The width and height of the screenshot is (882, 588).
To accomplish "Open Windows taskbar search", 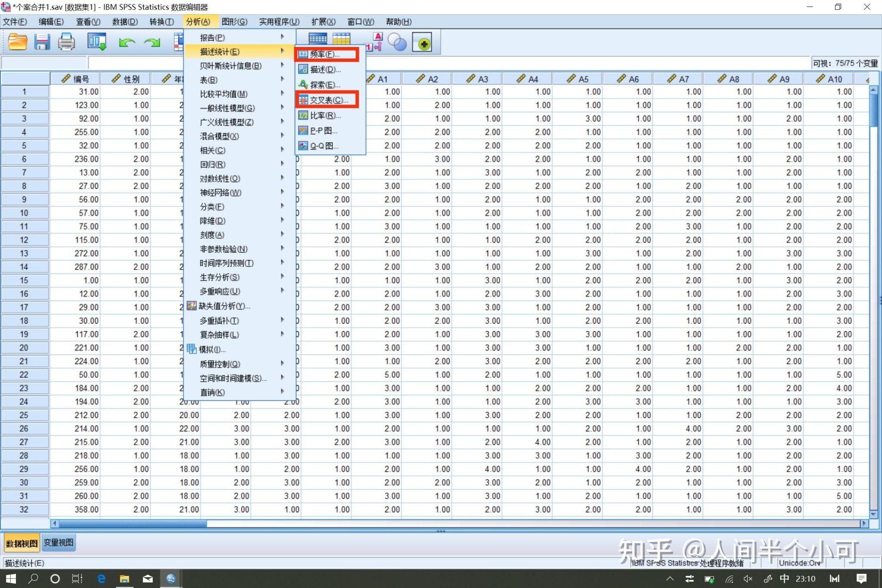I will (33, 579).
